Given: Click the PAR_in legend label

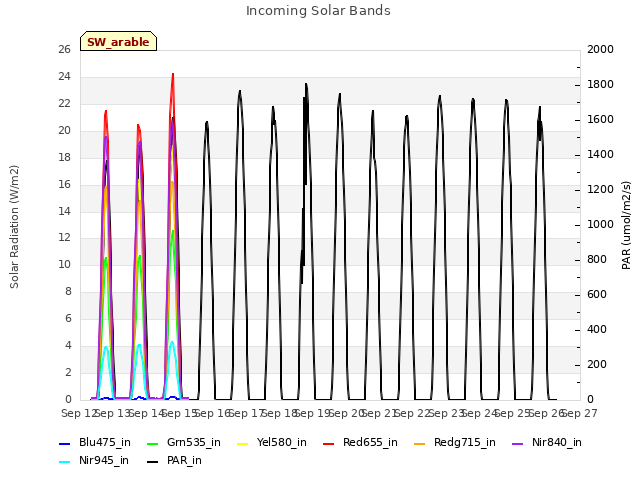Looking at the screenshot, I should pos(184,460).
